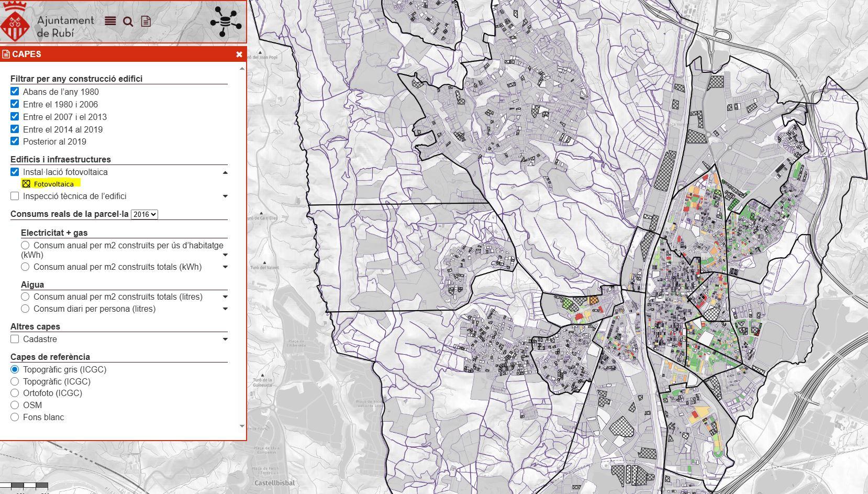Select the Ortofoto (ICGC) base map
868x494 pixels.
pyautogui.click(x=15, y=393)
